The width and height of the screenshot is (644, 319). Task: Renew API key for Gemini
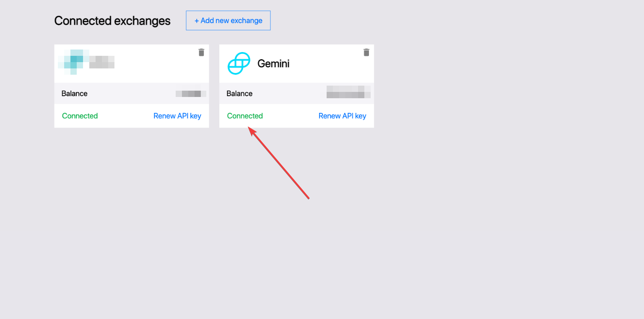(x=342, y=116)
